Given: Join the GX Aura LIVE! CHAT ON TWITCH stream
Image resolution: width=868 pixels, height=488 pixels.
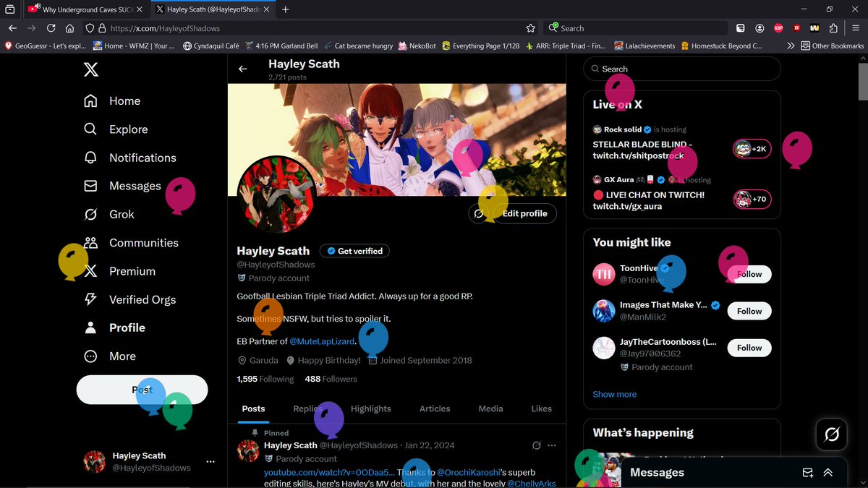Looking at the screenshot, I should click(x=648, y=200).
